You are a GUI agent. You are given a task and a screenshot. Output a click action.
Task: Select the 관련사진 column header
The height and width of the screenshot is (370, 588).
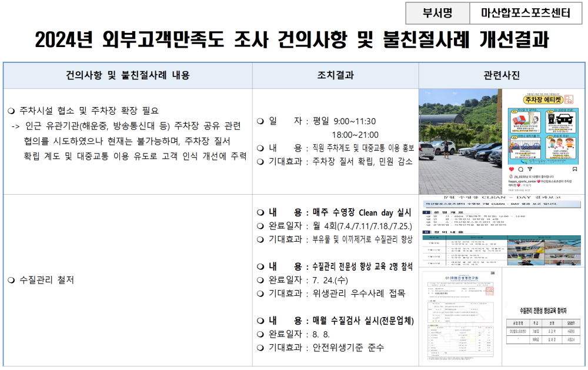(x=501, y=75)
